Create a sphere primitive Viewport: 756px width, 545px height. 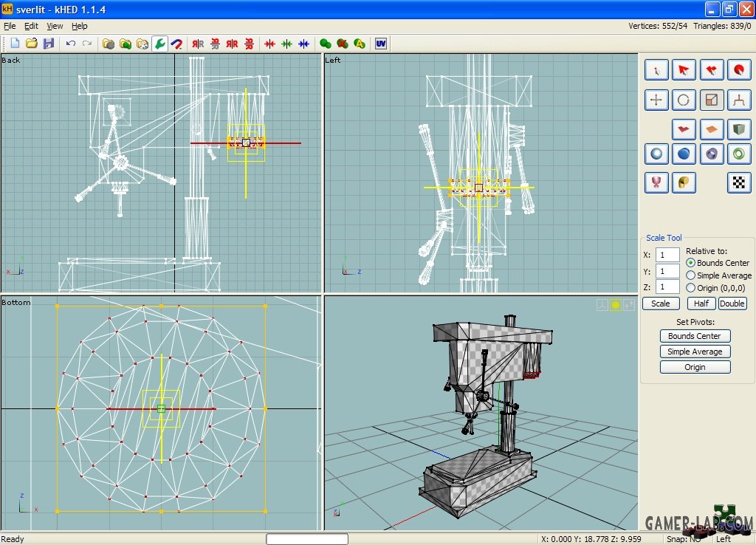pos(656,154)
